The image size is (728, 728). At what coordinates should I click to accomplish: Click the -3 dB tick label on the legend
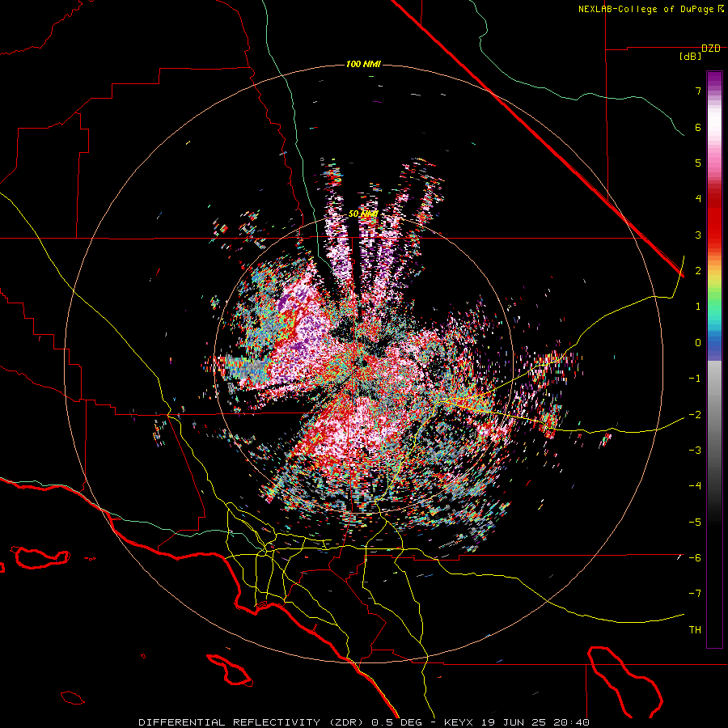coord(695,451)
